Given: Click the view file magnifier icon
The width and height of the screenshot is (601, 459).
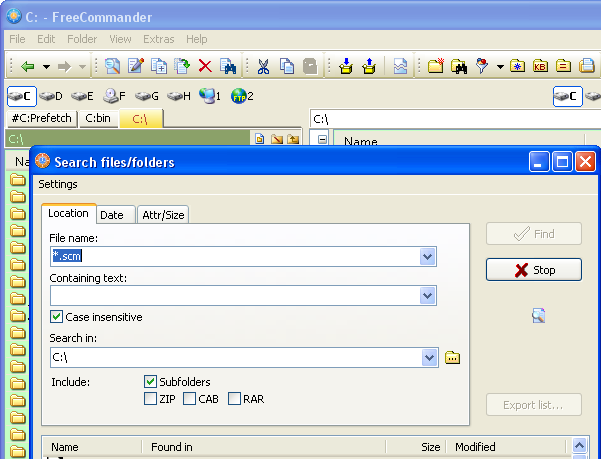Looking at the screenshot, I should click(112, 66).
